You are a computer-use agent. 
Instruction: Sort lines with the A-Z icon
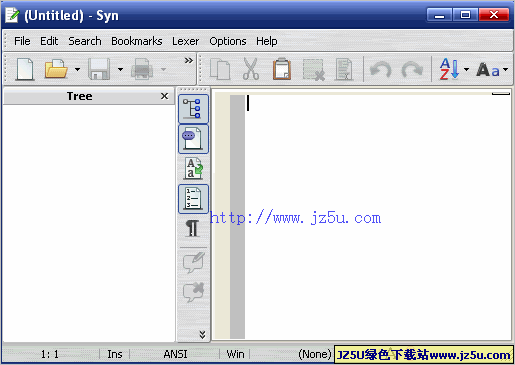click(449, 69)
